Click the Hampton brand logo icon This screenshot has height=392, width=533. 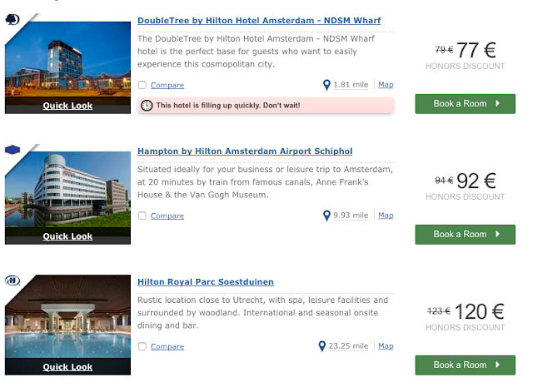pyautogui.click(x=12, y=150)
